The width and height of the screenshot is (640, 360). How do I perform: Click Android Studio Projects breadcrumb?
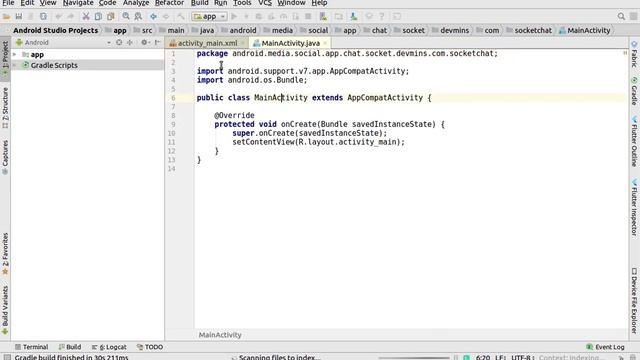[56, 31]
